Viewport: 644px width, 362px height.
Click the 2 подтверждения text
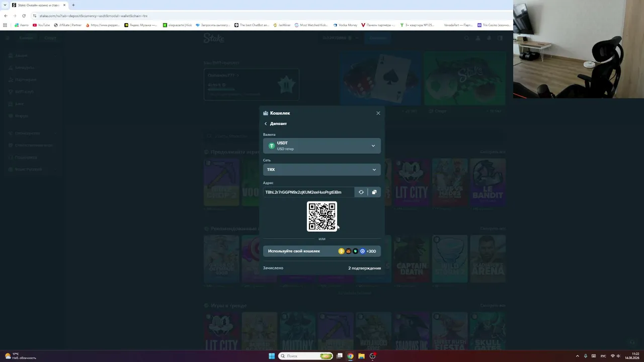point(364,268)
